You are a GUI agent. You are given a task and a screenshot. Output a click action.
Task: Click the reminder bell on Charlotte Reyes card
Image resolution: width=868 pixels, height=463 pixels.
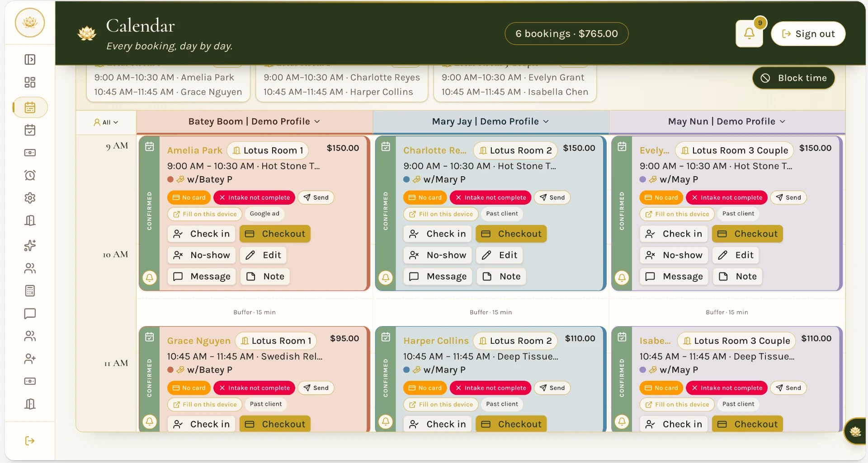point(386,277)
